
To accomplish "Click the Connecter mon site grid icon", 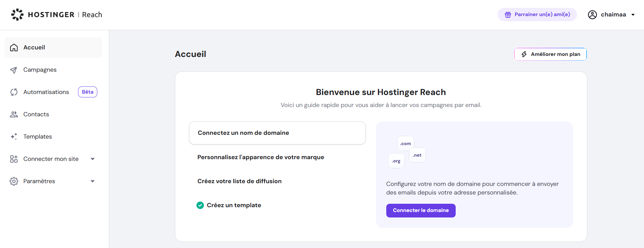I will (x=14, y=159).
